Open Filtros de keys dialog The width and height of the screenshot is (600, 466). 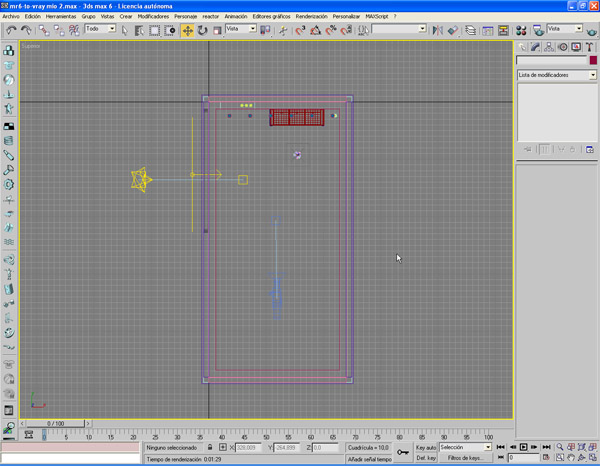click(465, 458)
